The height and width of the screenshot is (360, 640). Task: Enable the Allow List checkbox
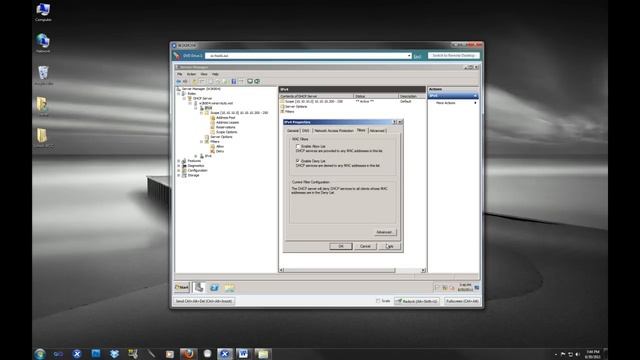tap(298, 146)
